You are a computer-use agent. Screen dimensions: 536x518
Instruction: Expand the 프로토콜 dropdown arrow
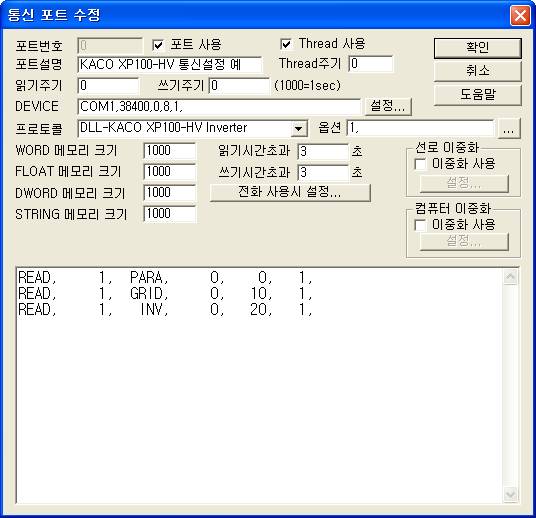coord(299,129)
